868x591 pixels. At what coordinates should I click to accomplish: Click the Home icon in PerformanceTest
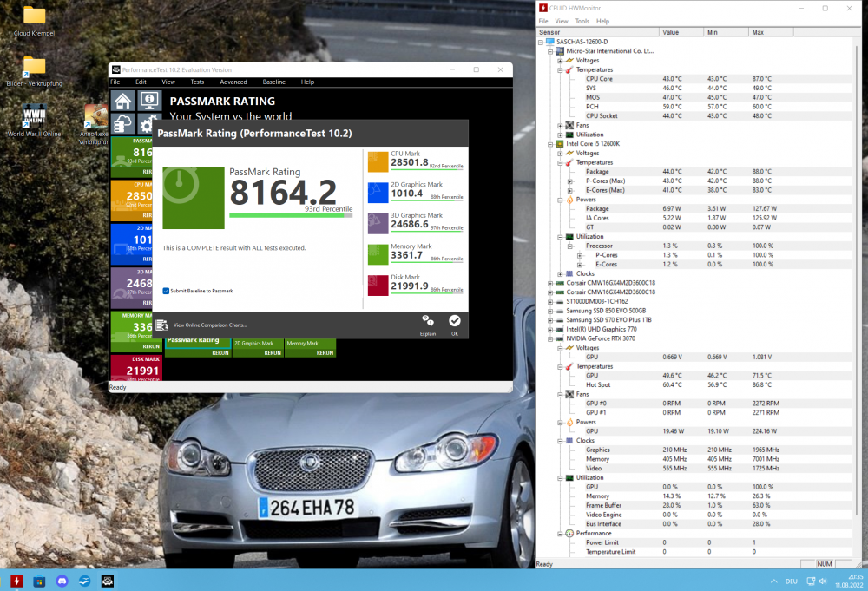click(123, 101)
